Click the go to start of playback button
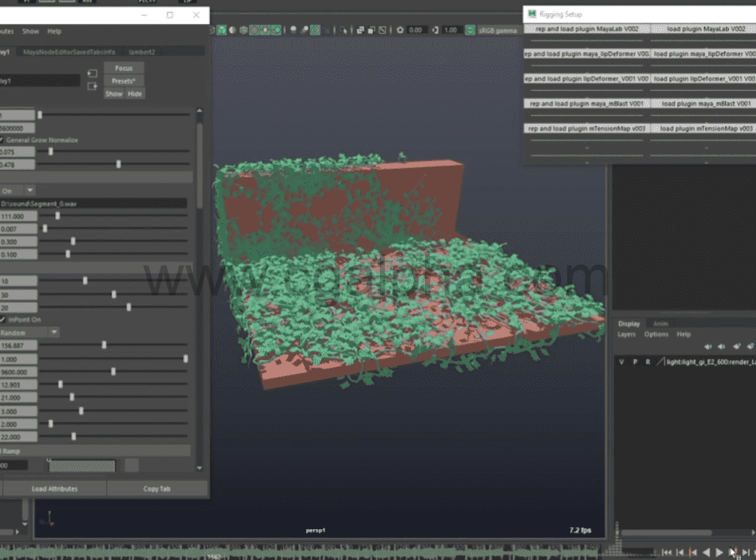The image size is (756, 560). (x=666, y=552)
